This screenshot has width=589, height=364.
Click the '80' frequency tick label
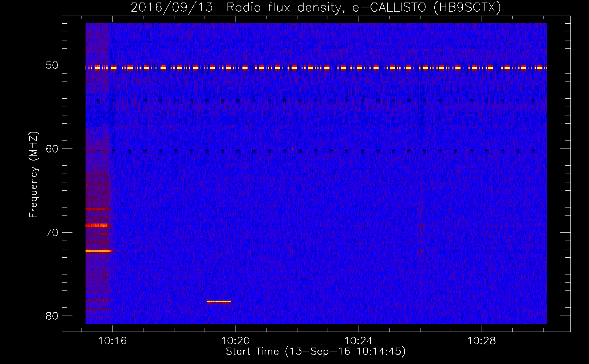coord(52,316)
